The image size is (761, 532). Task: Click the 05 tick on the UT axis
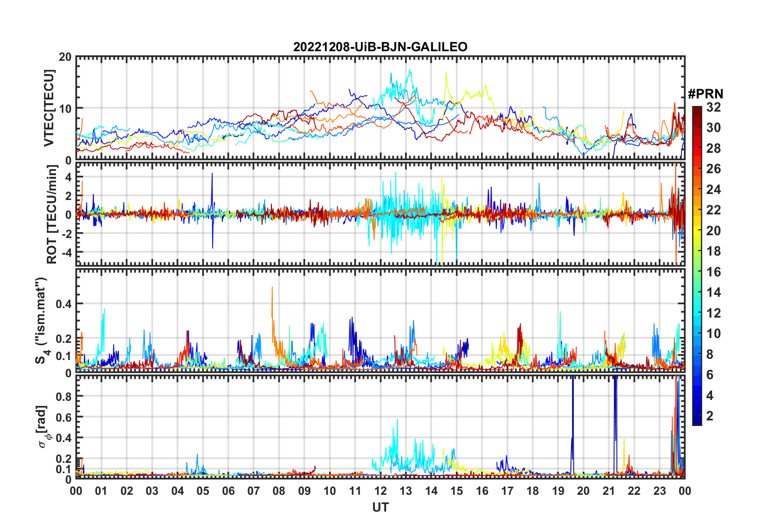(x=203, y=491)
